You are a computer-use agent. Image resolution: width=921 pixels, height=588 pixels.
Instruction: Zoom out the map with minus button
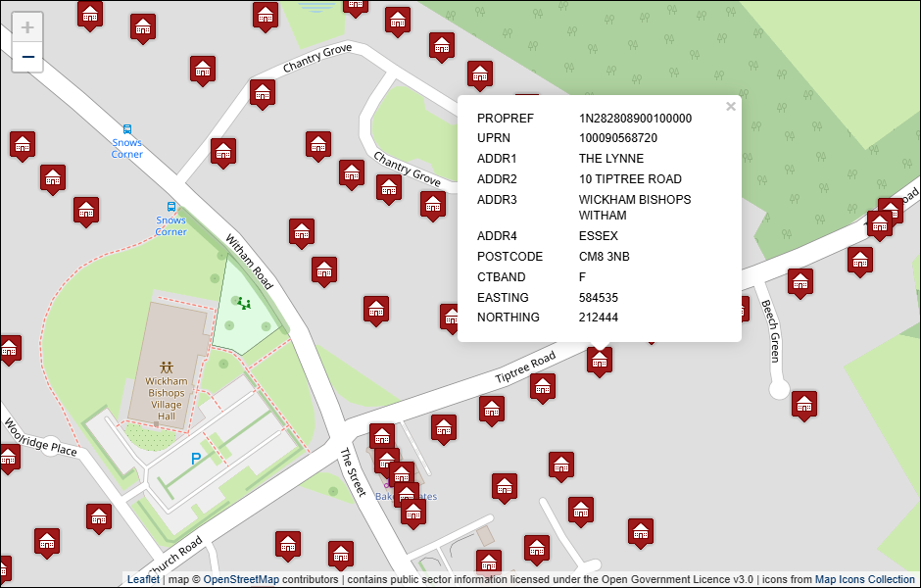(x=27, y=57)
